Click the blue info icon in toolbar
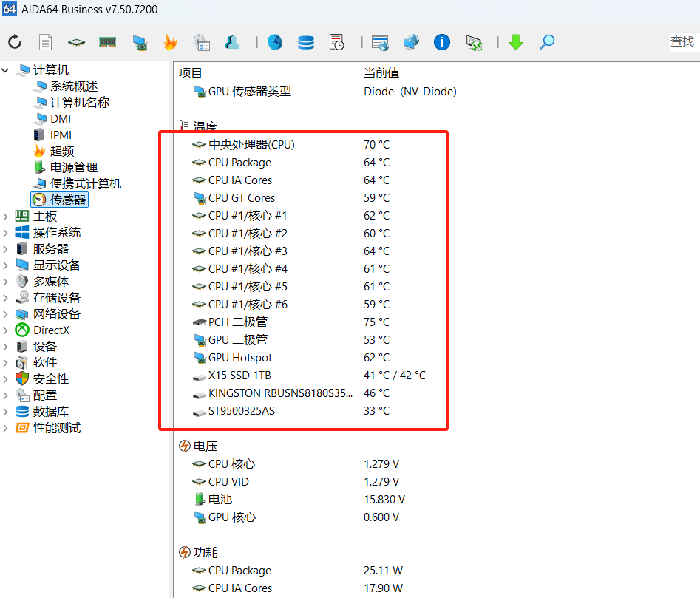The image size is (700, 598). [x=442, y=42]
